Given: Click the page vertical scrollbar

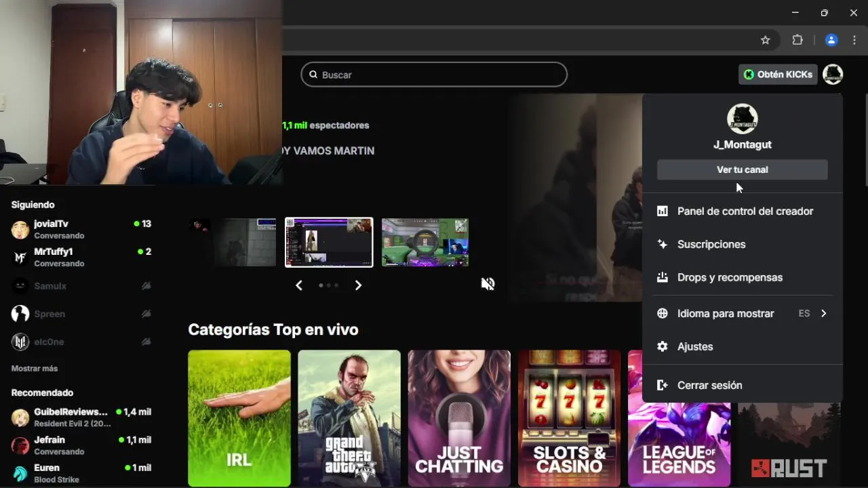Looking at the screenshot, I should pos(865,140).
